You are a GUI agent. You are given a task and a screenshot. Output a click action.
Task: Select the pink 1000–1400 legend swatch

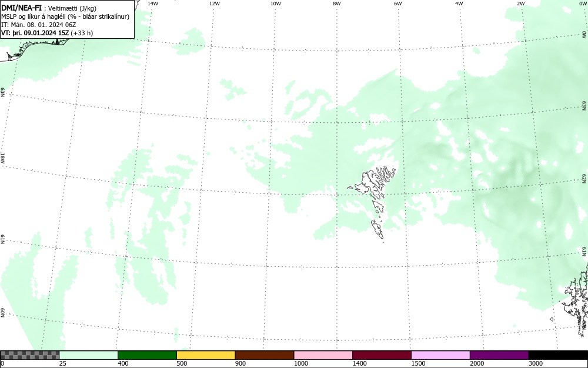323,355
